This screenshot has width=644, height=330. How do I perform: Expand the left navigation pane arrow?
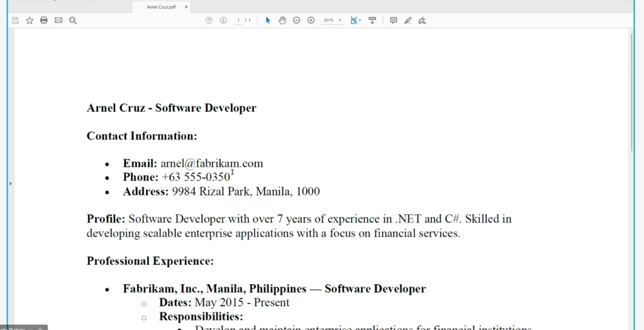point(11,184)
